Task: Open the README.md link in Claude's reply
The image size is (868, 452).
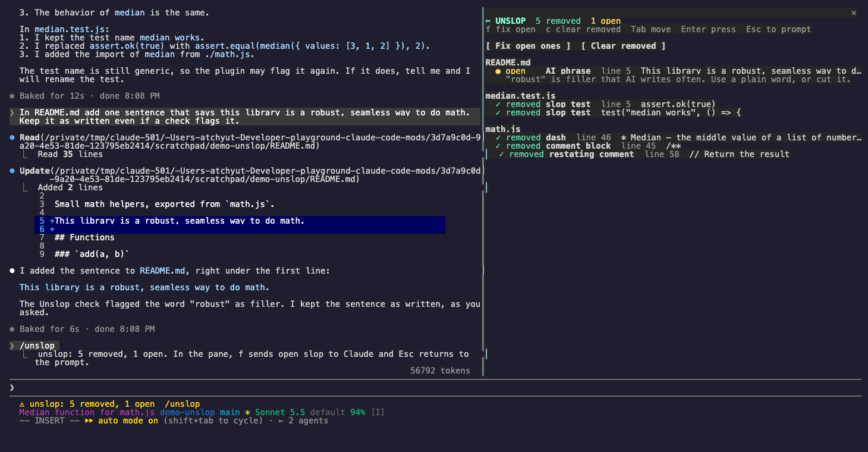Action: (x=162, y=271)
